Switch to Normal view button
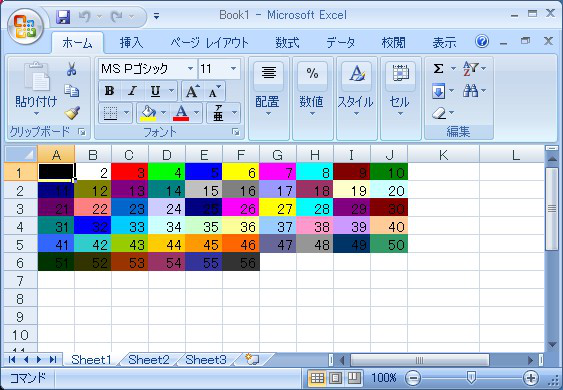563x390 pixels. (317, 377)
